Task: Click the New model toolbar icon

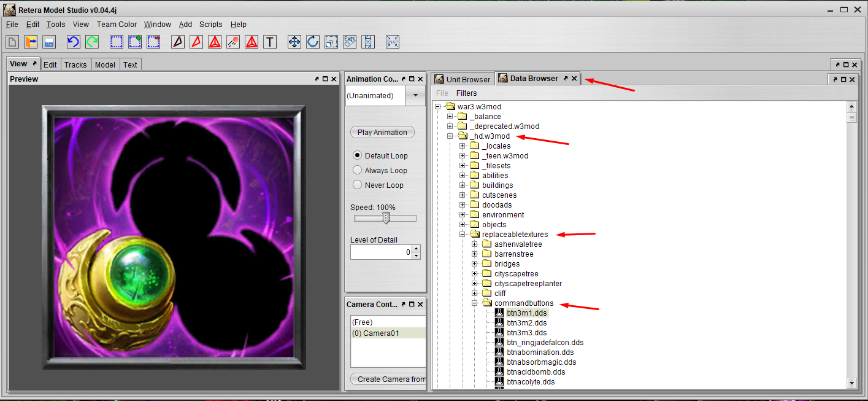Action: click(12, 42)
